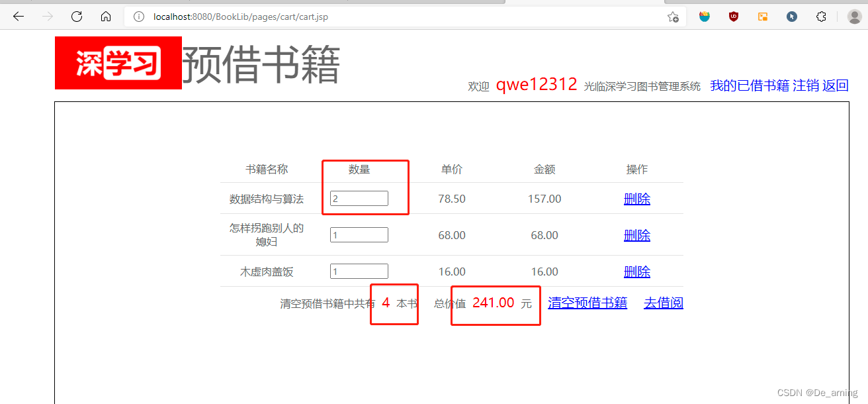868x404 pixels.
Task: Click 去借阅 link
Action: click(x=664, y=303)
